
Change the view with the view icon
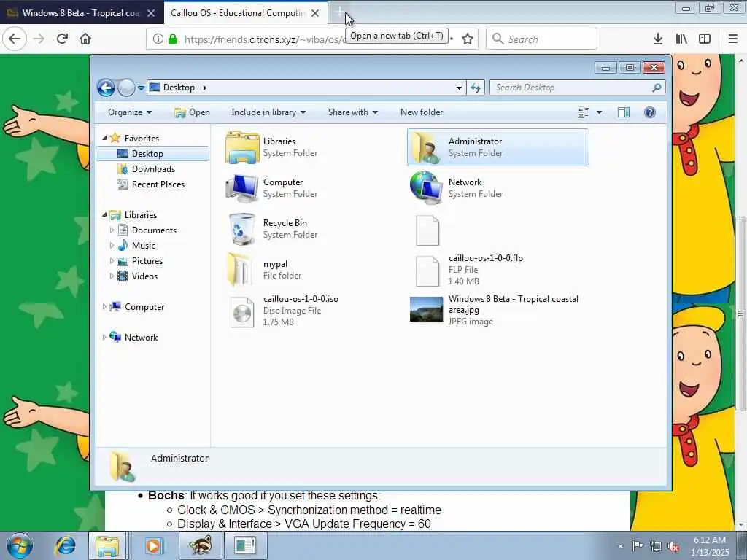(584, 112)
